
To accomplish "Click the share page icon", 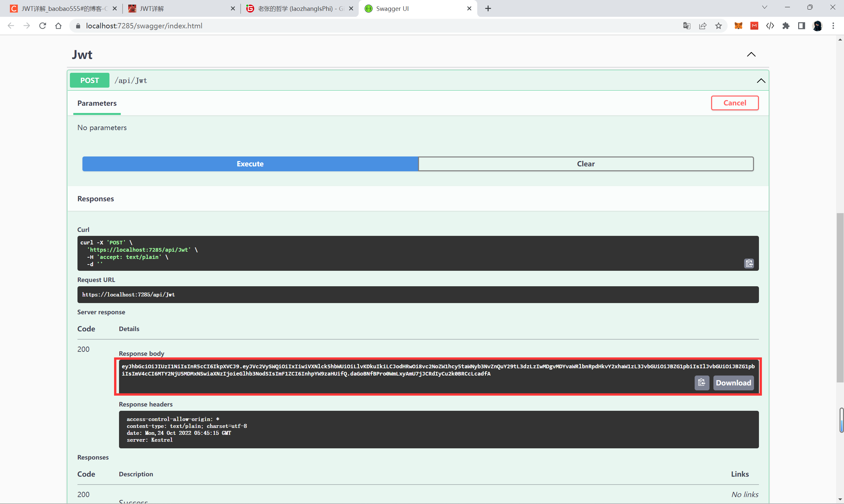I will [x=702, y=26].
